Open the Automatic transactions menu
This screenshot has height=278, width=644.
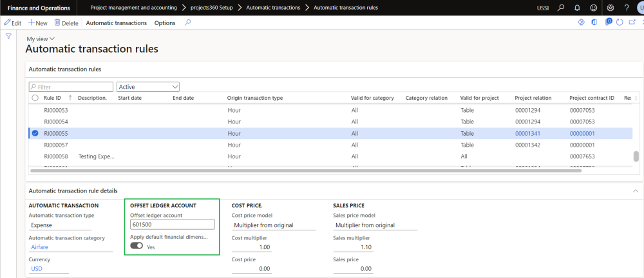[x=116, y=23]
